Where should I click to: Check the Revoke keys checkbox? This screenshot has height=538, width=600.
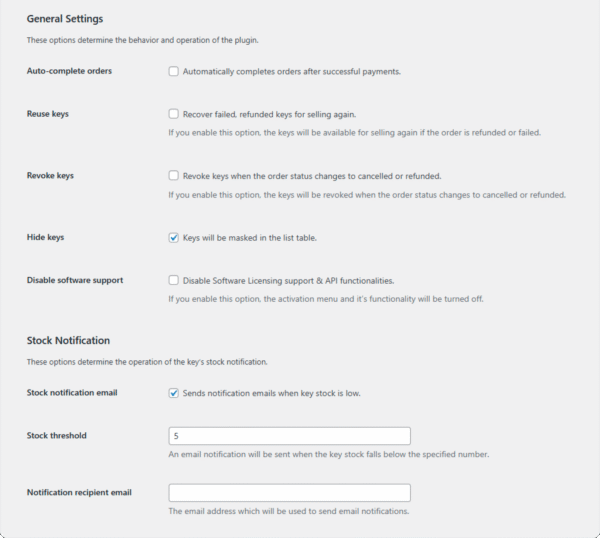(174, 176)
